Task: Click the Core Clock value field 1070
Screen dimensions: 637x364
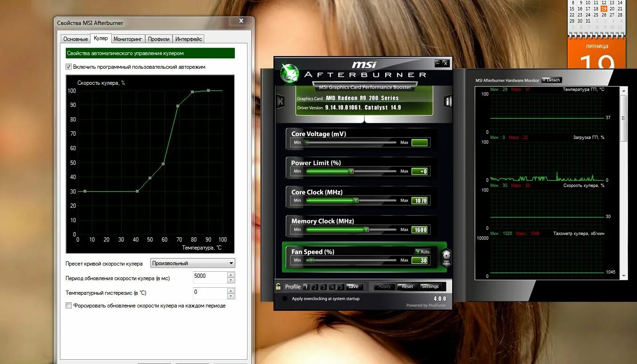Action: (420, 201)
